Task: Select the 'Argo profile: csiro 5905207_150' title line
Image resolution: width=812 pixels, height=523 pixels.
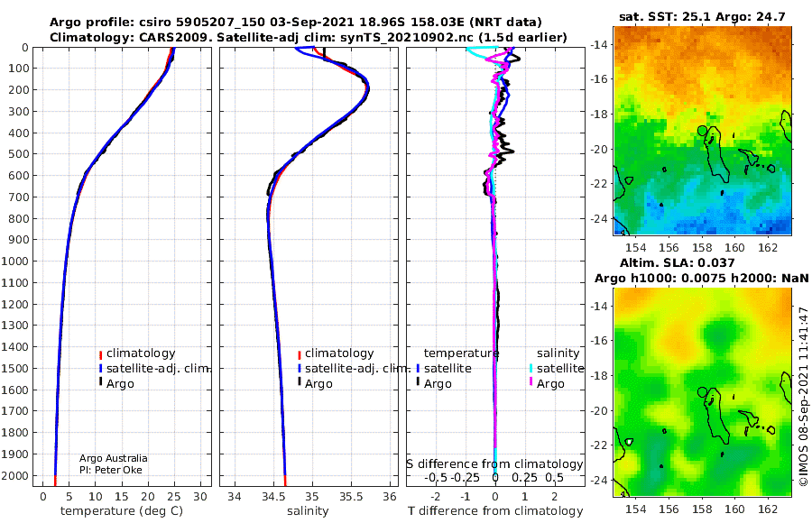Action: (296, 23)
